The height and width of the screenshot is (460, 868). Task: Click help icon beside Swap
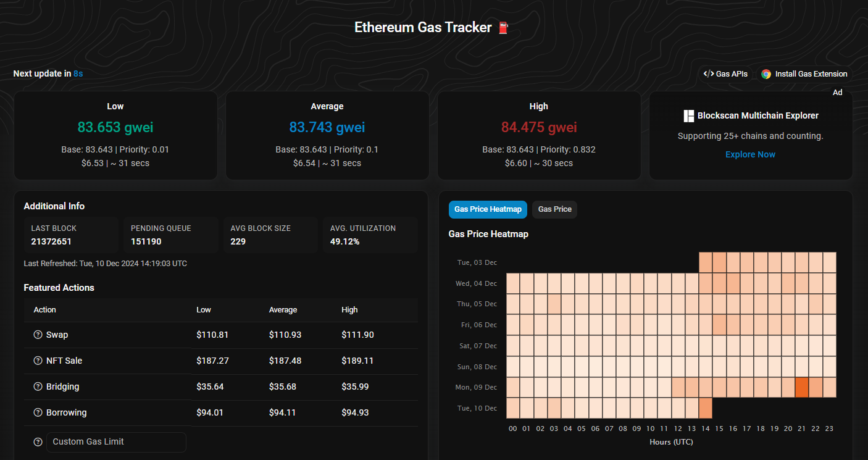38,335
